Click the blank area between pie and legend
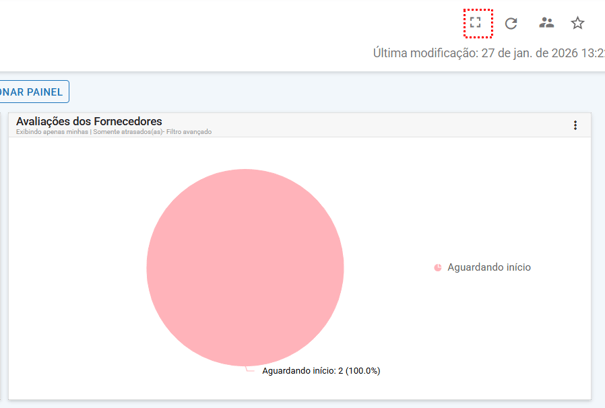This screenshot has width=605, height=408. [x=388, y=267]
